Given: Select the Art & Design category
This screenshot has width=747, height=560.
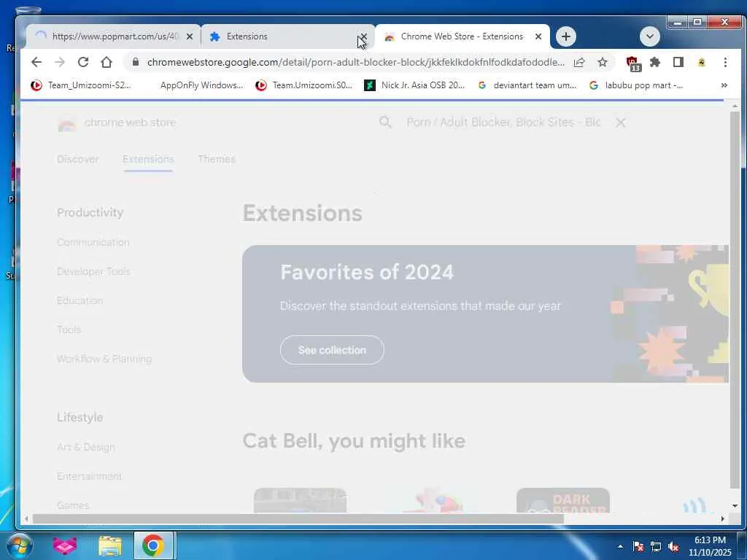Looking at the screenshot, I should (x=86, y=447).
